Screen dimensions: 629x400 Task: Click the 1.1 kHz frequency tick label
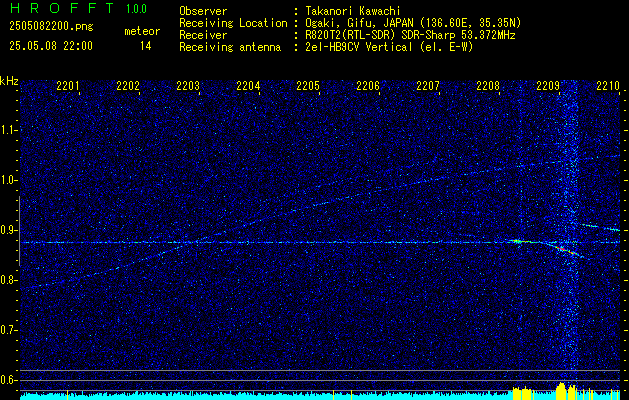(x=8, y=130)
